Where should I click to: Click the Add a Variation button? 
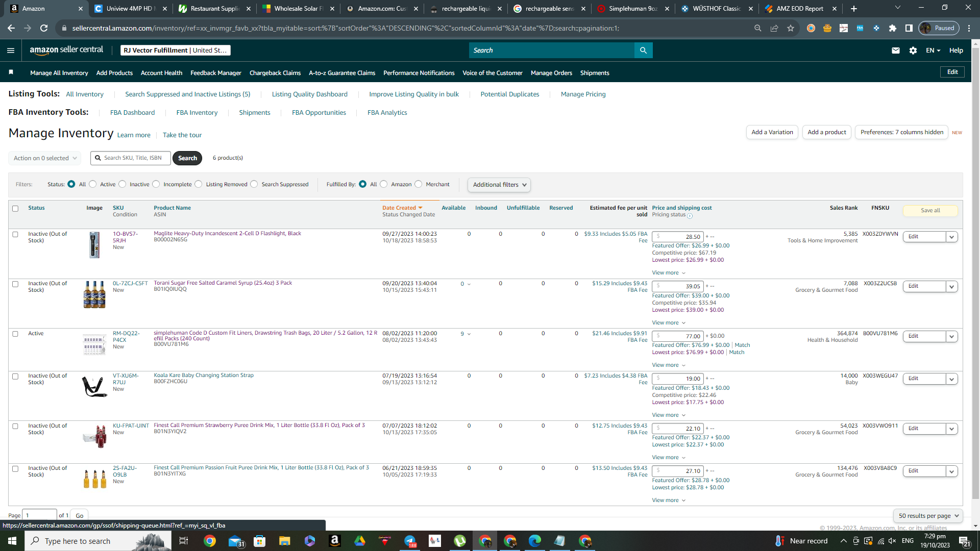pyautogui.click(x=772, y=132)
